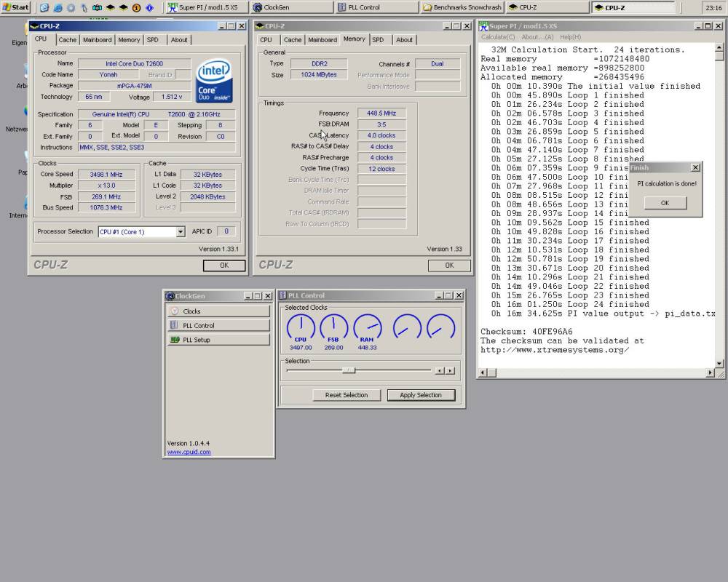Click OK in CPU-Z memory window
The width and height of the screenshot is (728, 582).
pos(449,266)
